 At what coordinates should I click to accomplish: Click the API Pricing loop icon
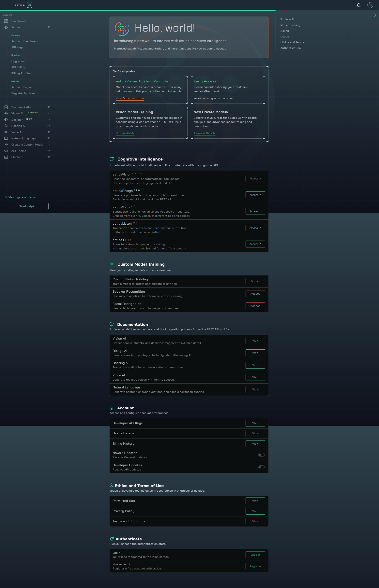[x=6, y=151]
